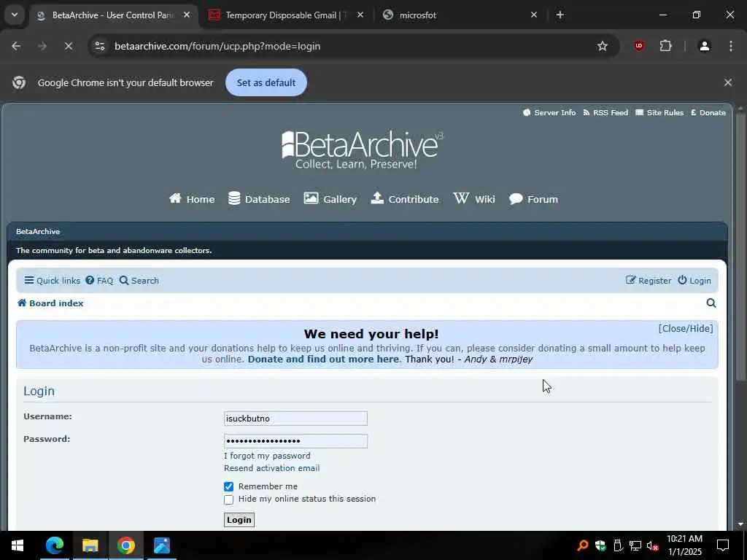Open the RSS Feed link

click(x=605, y=113)
